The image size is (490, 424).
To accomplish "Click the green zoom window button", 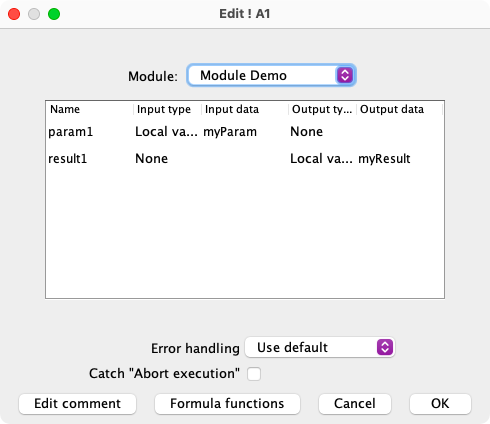I will (54, 14).
